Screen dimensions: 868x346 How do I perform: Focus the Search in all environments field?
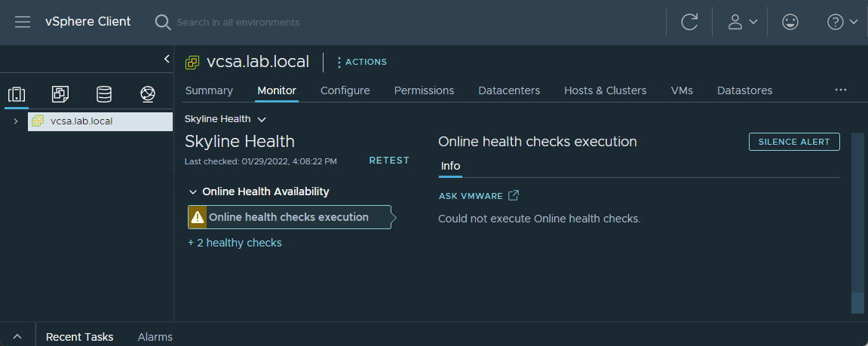tap(238, 23)
